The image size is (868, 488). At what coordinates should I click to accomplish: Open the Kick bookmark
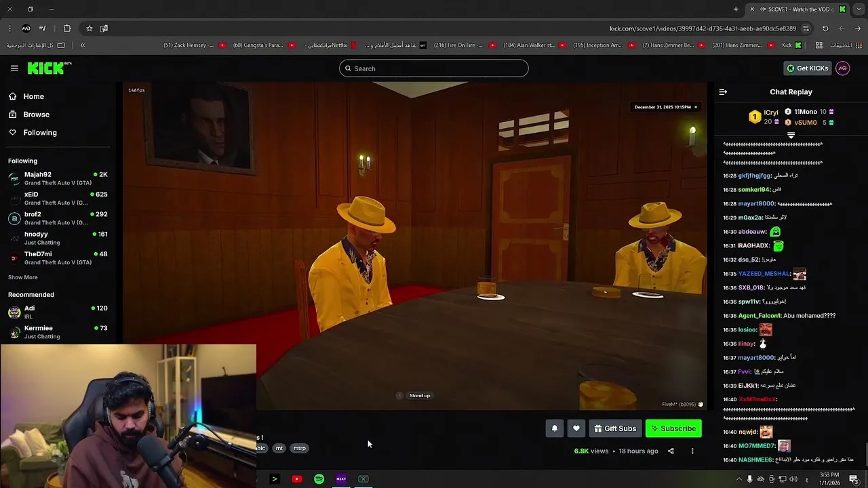(x=791, y=45)
